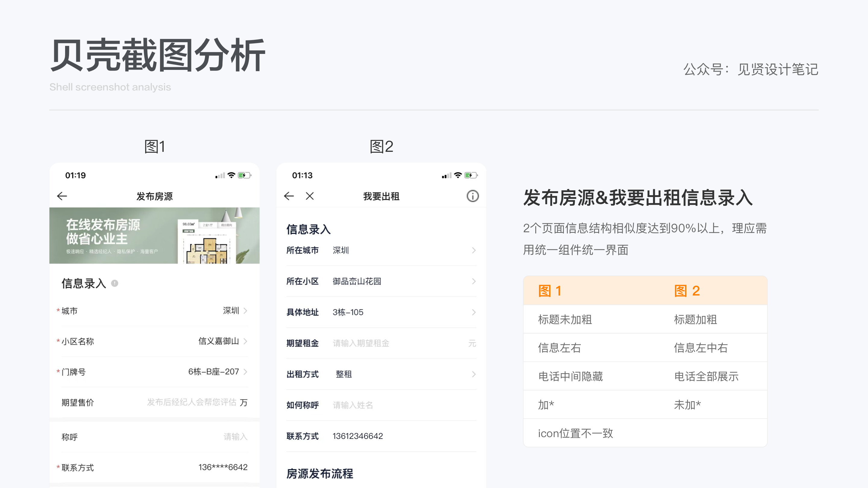Screen dimensions: 868x488
Task: Click gray info icon next to 信息录入
Action: 115,283
